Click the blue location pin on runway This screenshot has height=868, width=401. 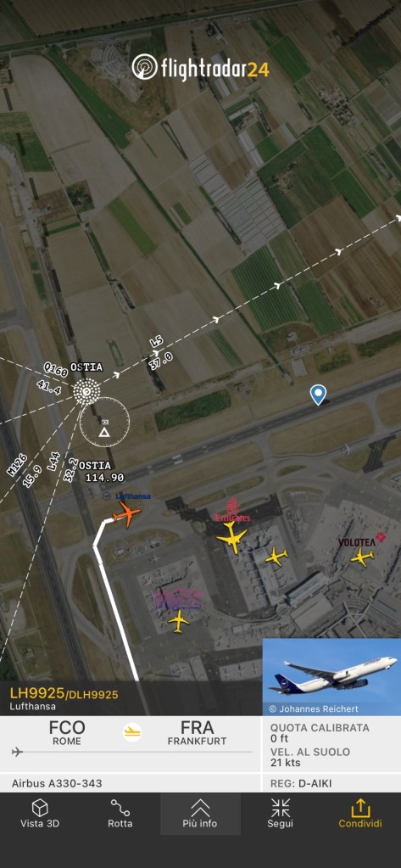tap(318, 395)
